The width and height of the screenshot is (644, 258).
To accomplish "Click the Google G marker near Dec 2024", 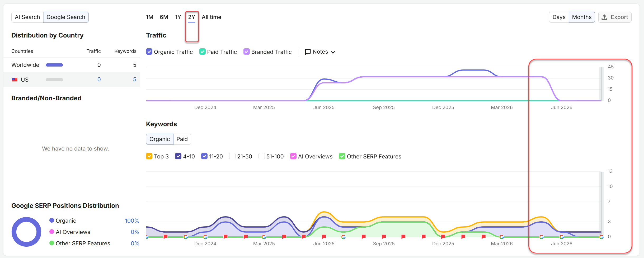I will point(205,237).
